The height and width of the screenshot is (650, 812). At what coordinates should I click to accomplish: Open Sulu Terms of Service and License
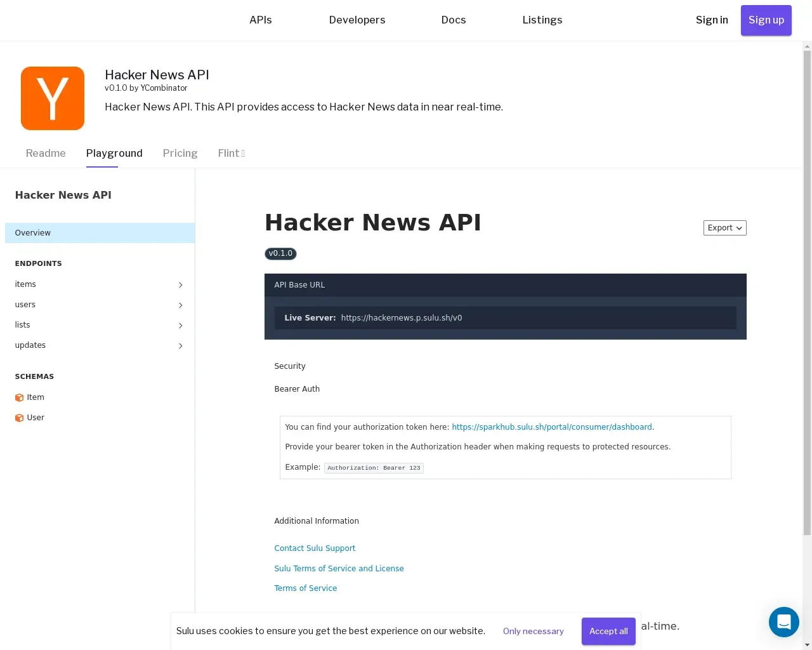coord(339,569)
